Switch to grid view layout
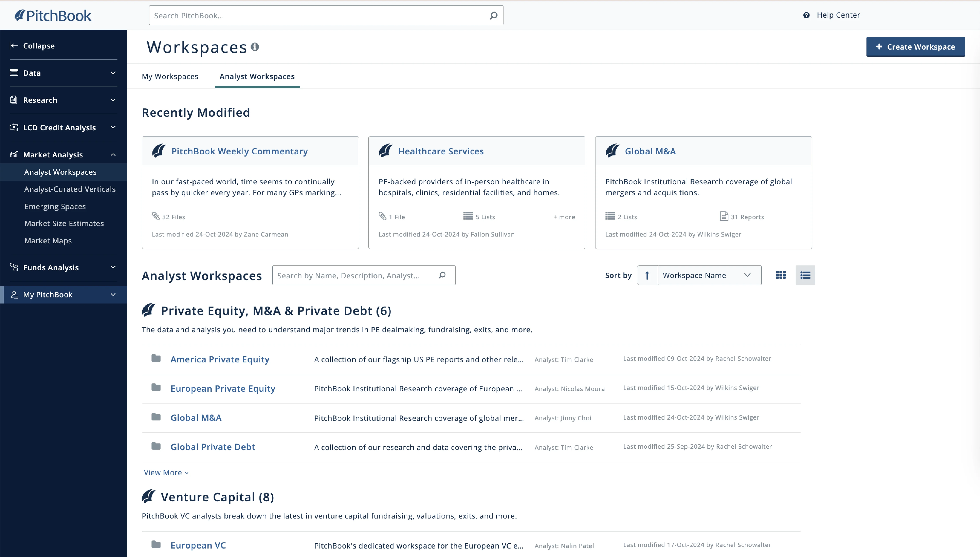 781,275
